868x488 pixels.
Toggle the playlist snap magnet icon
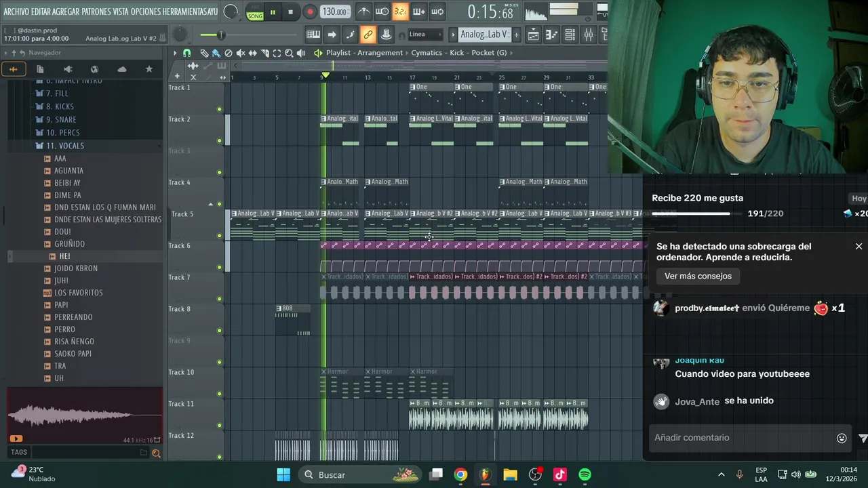pos(187,53)
